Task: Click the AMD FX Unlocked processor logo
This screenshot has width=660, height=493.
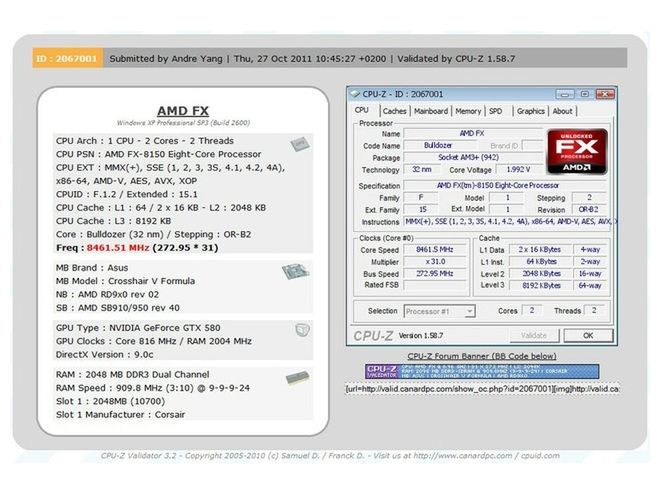Action: click(577, 152)
